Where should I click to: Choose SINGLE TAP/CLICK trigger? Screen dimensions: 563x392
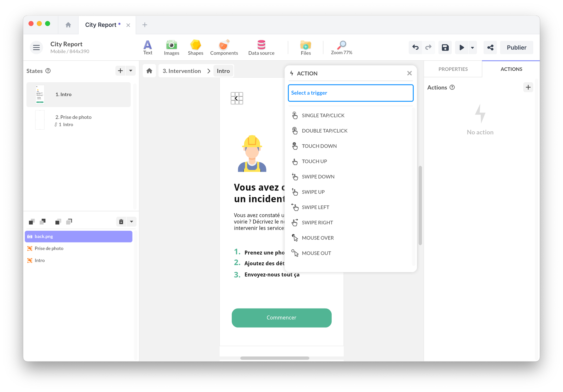tap(323, 116)
